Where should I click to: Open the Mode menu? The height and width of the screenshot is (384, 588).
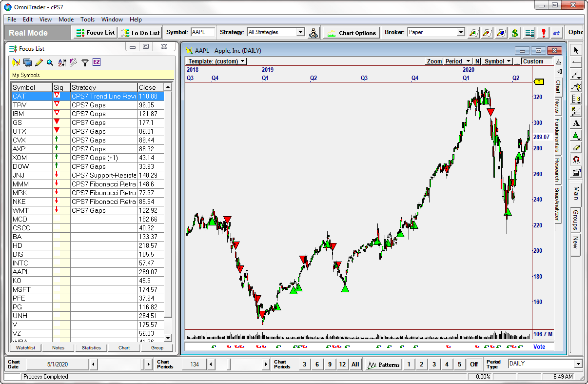(x=66, y=20)
